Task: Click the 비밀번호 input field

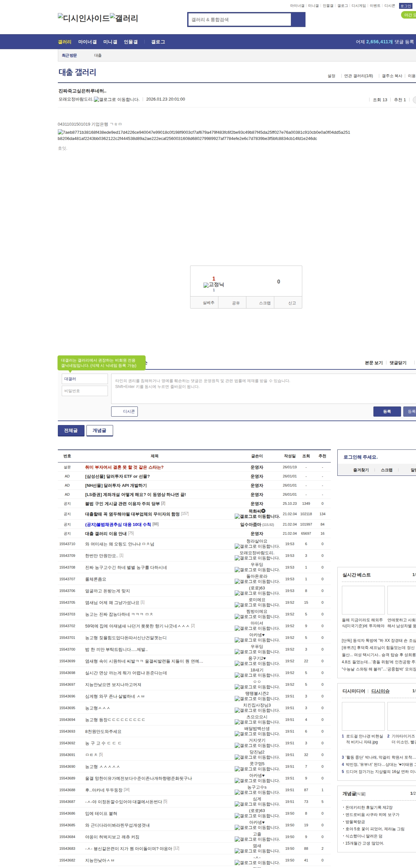Action: [x=84, y=391]
